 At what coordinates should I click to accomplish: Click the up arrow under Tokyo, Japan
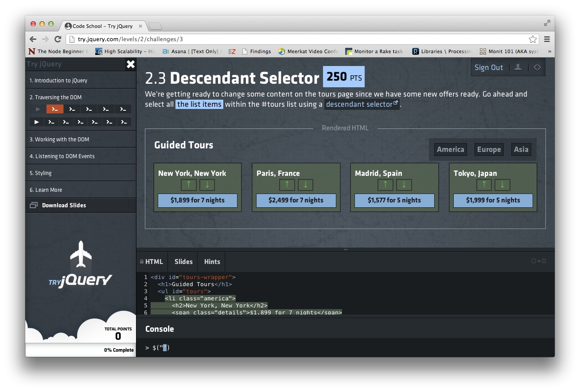coord(484,185)
